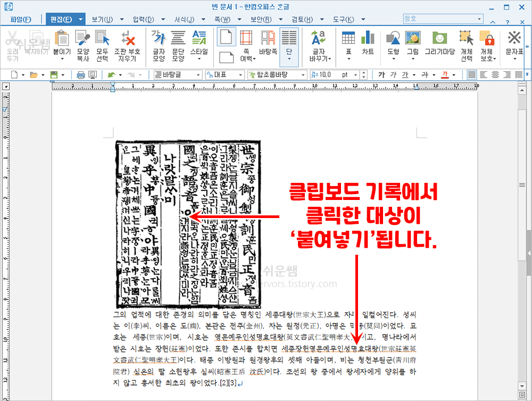Expand the underline style dropdown arrow

[414, 74]
